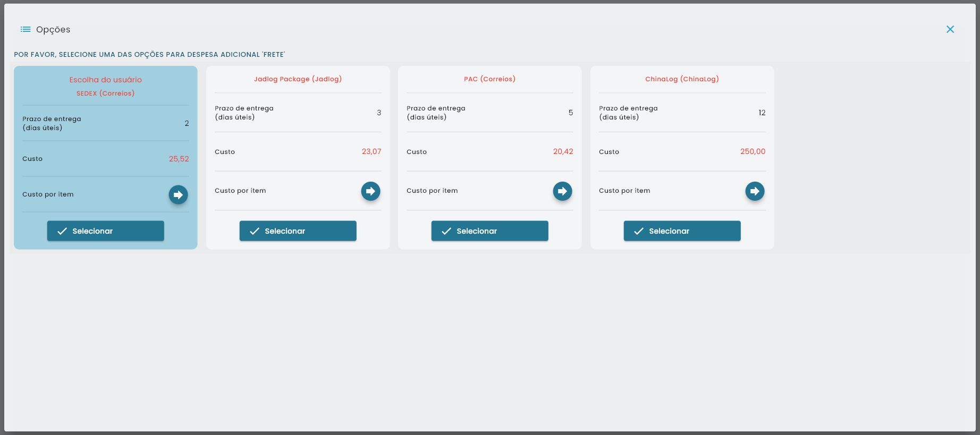The width and height of the screenshot is (980, 435).
Task: Click the 23,07 cost value for Jadlog
Action: click(x=371, y=152)
